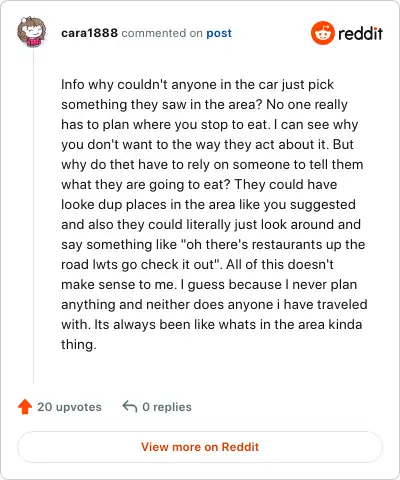
Task: Click the line starting "anything and neither does"
Action: pyautogui.click(x=214, y=305)
